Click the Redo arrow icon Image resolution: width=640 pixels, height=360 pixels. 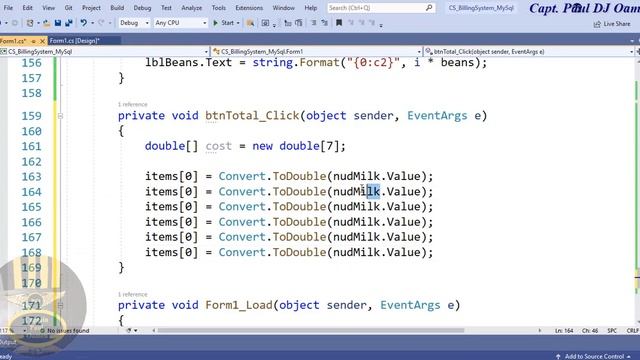101,23
